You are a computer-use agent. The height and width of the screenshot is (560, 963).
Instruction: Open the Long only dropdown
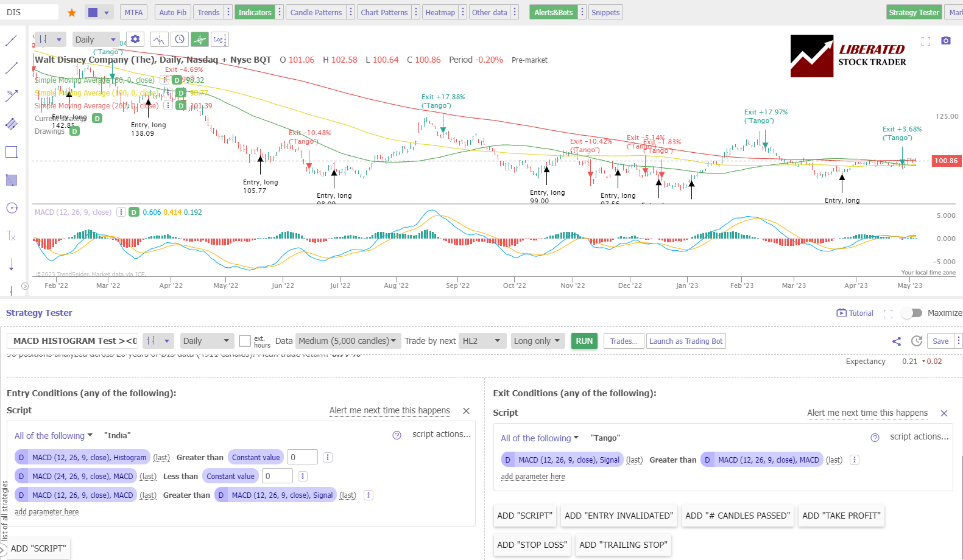click(x=537, y=341)
